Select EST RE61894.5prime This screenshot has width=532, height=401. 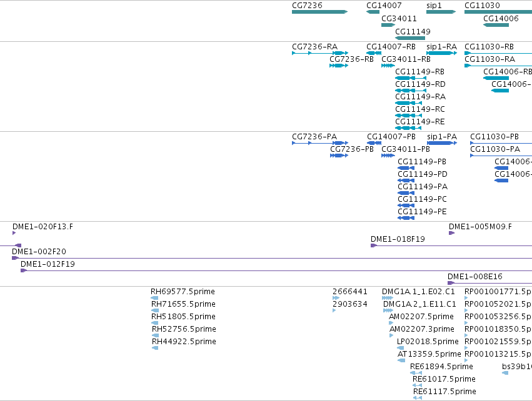416,373
